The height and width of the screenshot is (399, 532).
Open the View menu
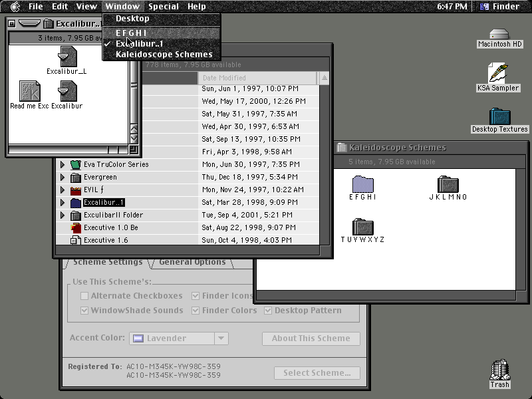[86, 7]
